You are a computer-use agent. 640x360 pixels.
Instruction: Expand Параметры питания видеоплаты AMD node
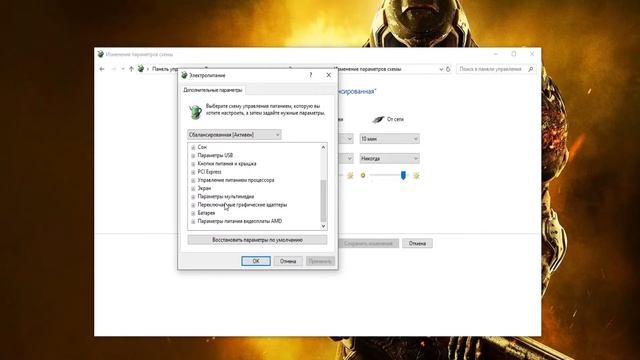193,221
